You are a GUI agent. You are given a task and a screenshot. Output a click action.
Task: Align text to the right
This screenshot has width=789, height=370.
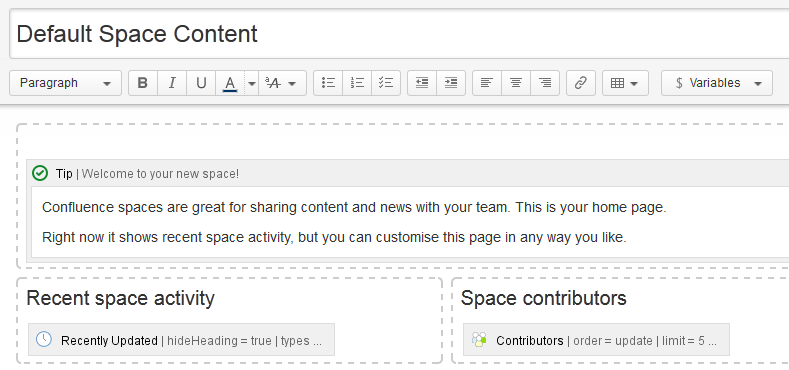(544, 83)
